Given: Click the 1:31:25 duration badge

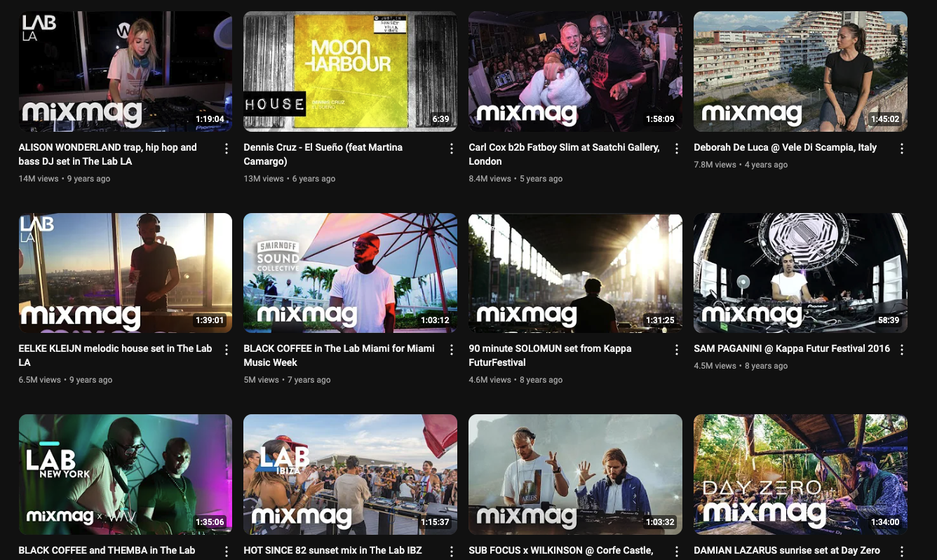Looking at the screenshot, I should click(660, 320).
